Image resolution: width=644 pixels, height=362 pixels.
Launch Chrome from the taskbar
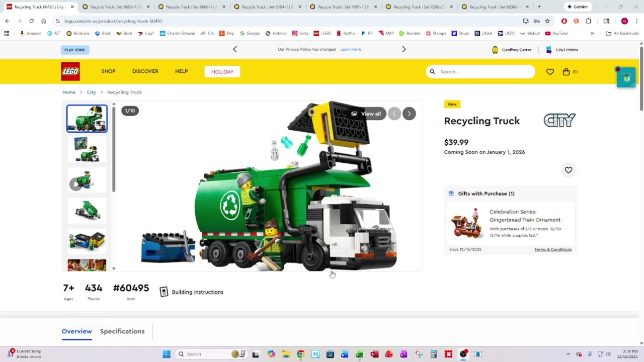(x=300, y=354)
